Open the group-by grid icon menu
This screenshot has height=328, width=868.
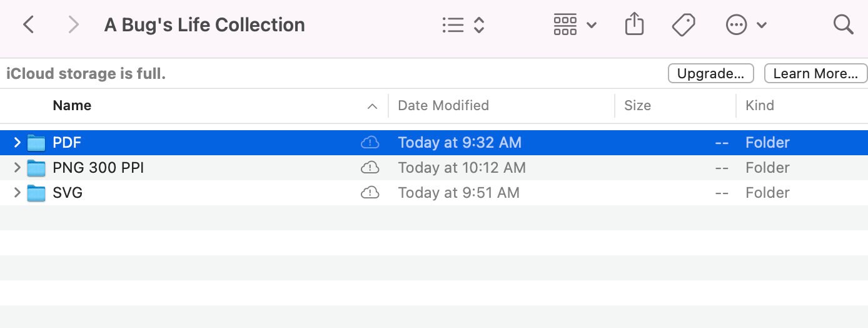(565, 25)
